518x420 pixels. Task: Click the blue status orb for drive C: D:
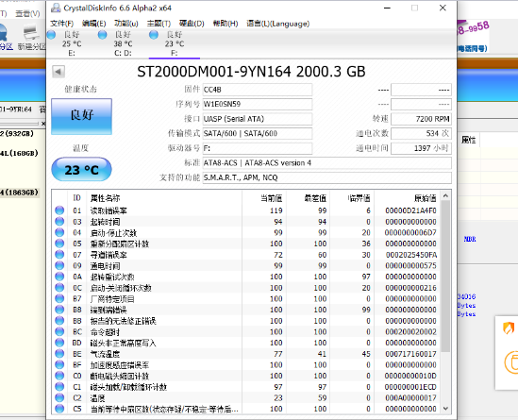point(103,34)
